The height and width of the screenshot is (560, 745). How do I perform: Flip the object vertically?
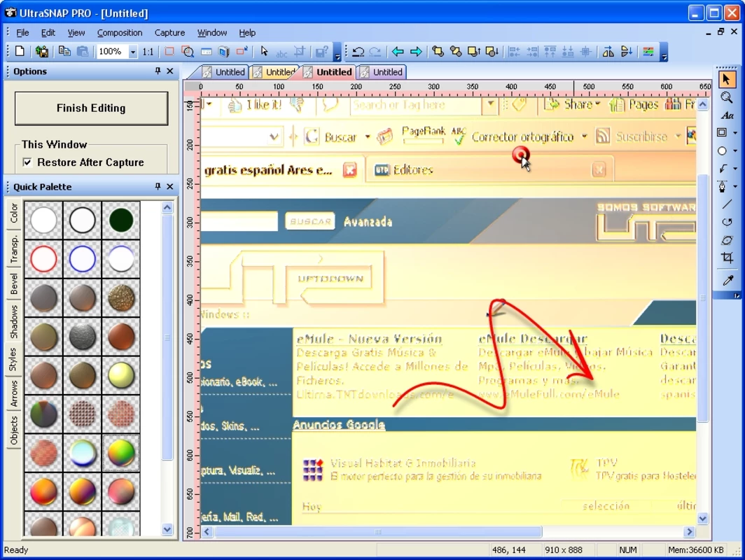pyautogui.click(x=626, y=51)
